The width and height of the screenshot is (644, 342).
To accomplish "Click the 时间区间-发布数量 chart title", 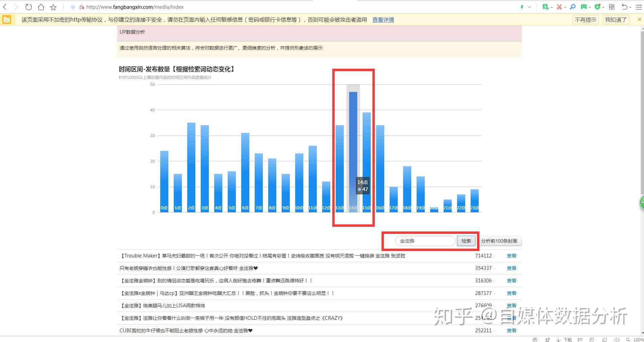I will 177,69.
